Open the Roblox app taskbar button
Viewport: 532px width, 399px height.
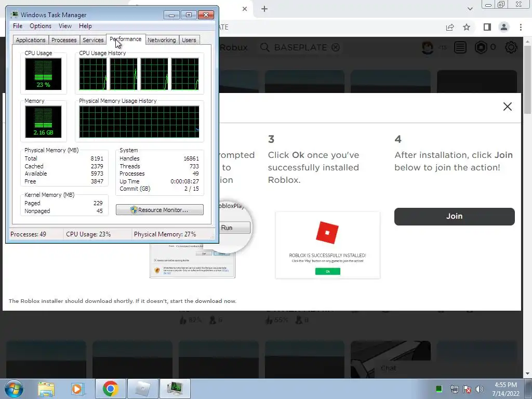point(142,389)
